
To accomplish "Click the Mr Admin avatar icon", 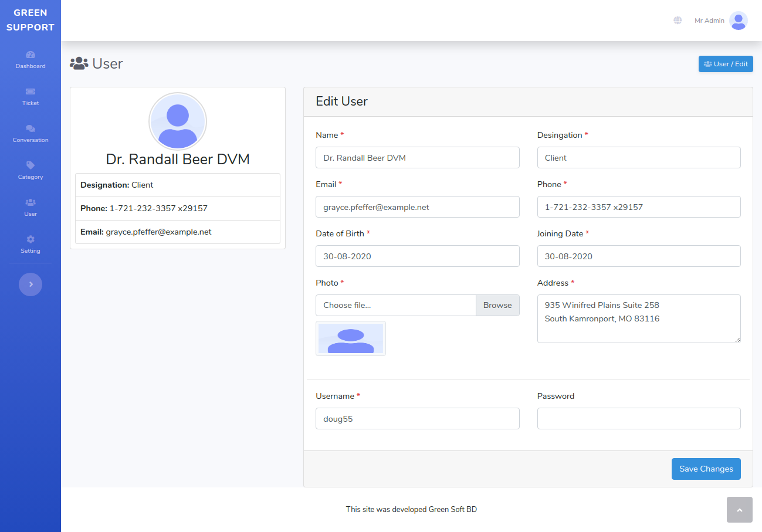I will point(738,21).
